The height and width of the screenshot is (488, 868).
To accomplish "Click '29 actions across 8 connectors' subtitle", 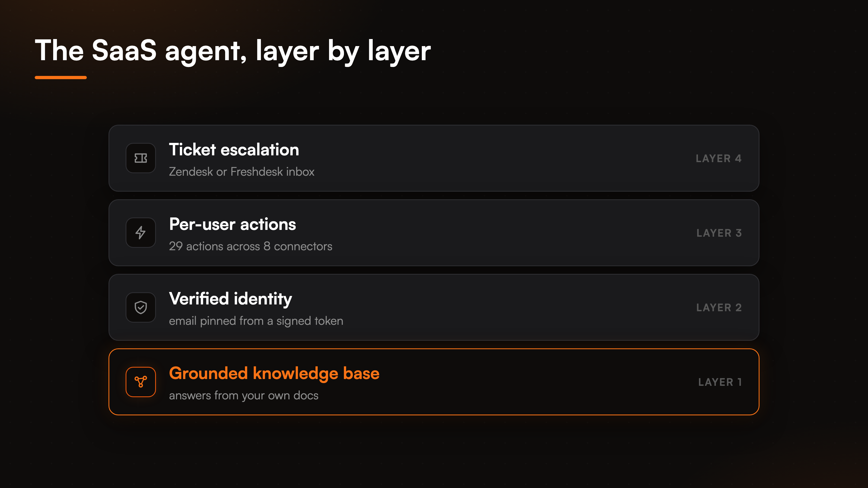I will click(251, 246).
